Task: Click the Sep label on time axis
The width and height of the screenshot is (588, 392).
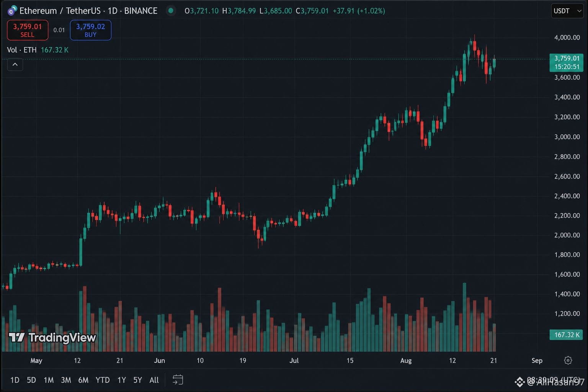Action: pos(537,361)
